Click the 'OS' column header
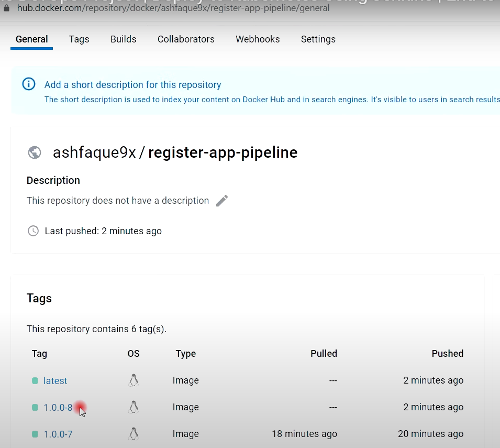The height and width of the screenshot is (448, 500). point(134,354)
